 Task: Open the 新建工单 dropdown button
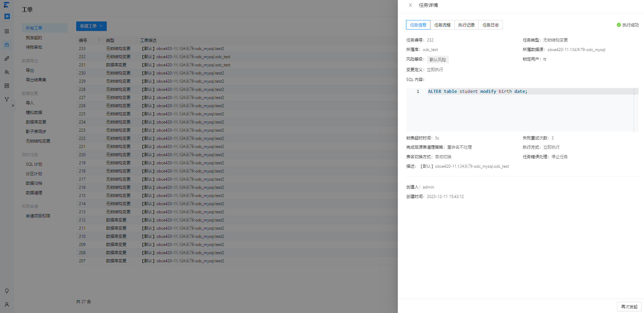91,26
